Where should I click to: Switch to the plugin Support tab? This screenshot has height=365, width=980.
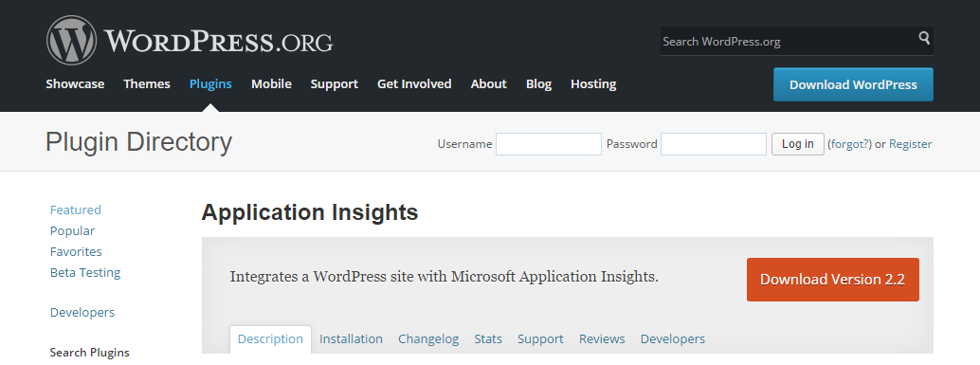(x=540, y=339)
